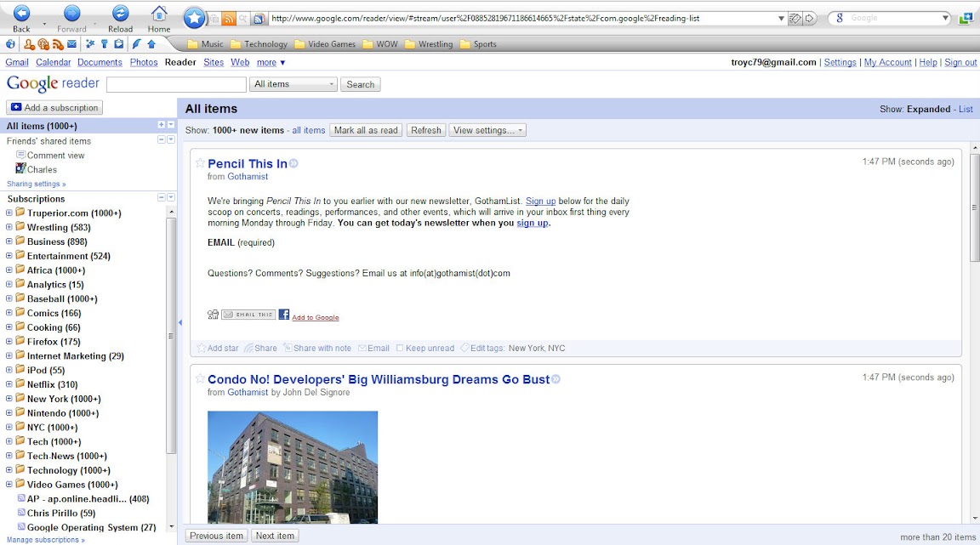Click the Google Reader search input field
Screen dimensions: 980x545
pos(177,84)
